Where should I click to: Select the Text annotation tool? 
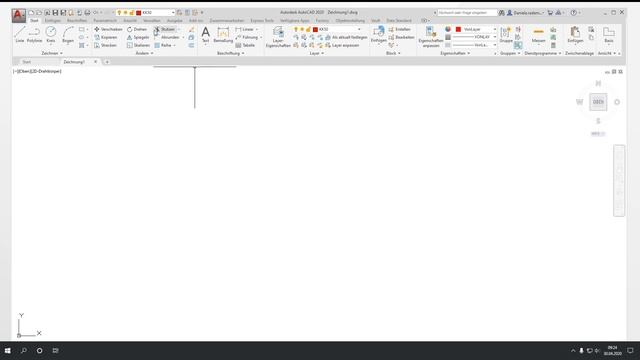pyautogui.click(x=205, y=34)
